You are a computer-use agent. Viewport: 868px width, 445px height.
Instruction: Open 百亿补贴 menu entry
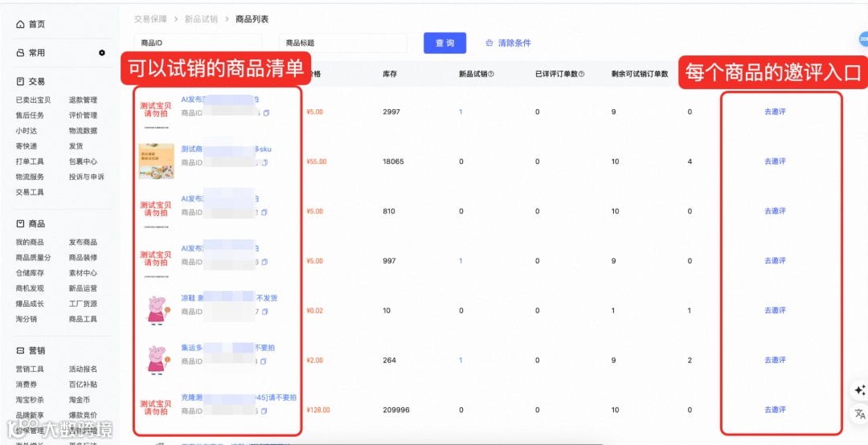point(83,385)
